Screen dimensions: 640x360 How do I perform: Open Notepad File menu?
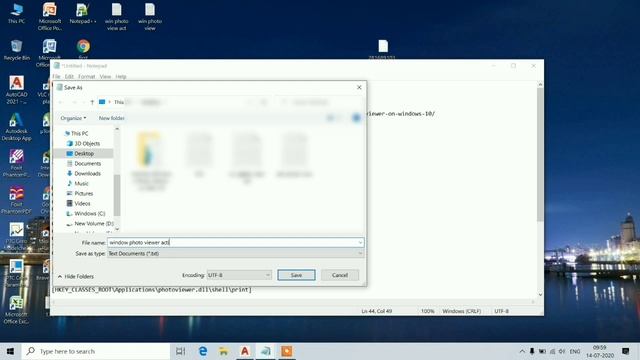(56, 76)
